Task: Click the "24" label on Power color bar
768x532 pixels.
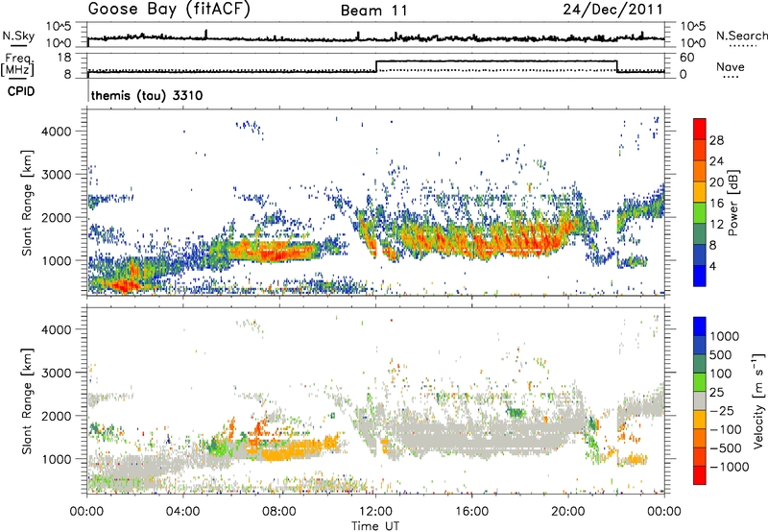Action: tap(716, 161)
